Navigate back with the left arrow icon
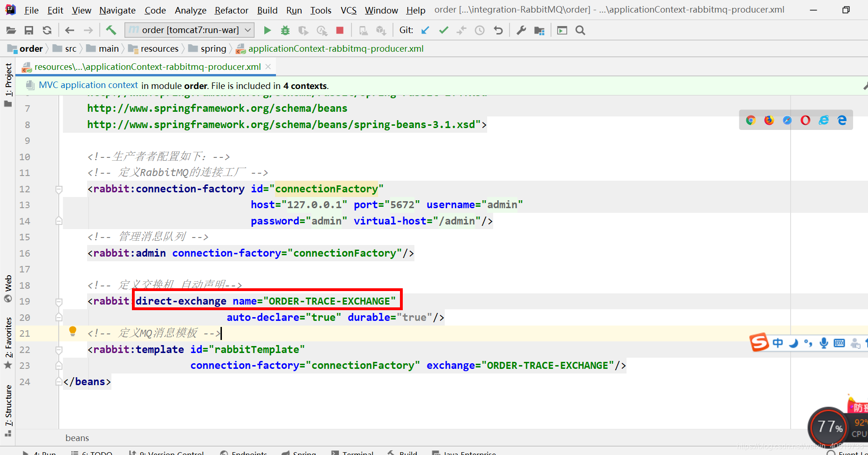Viewport: 868px width, 455px height. point(69,30)
